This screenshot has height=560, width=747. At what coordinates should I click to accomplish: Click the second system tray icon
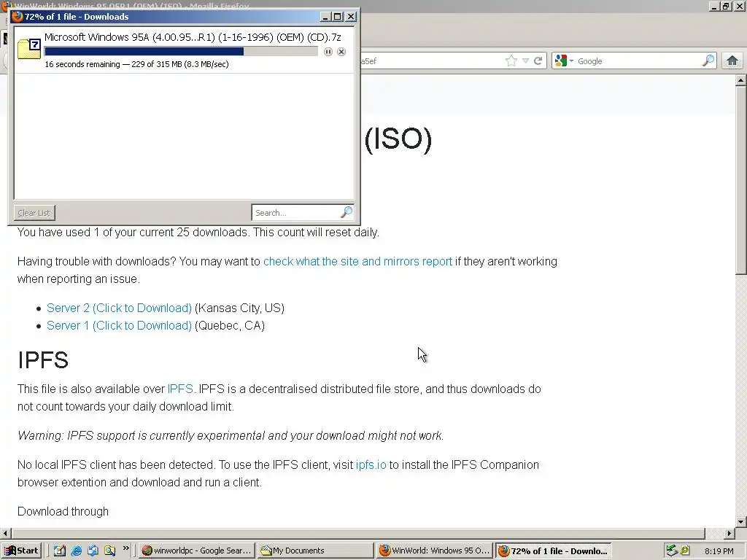[x=685, y=551]
